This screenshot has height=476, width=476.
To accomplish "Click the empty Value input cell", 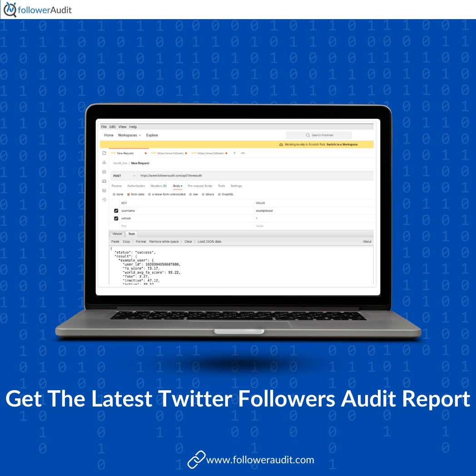I will (x=313, y=226).
